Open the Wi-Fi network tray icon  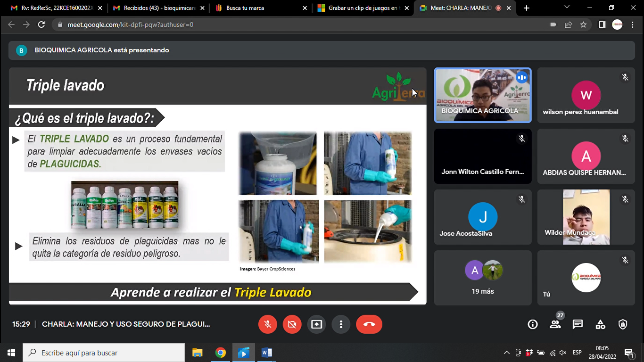552,353
